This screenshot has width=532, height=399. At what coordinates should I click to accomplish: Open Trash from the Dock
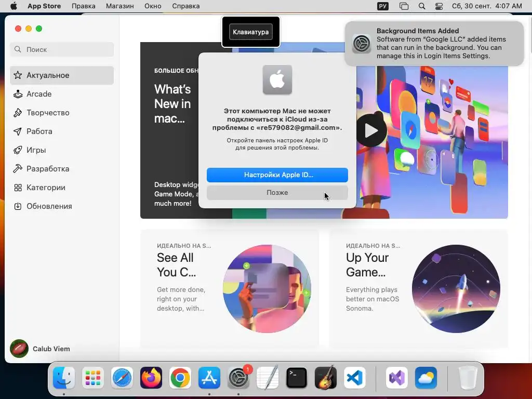point(468,378)
